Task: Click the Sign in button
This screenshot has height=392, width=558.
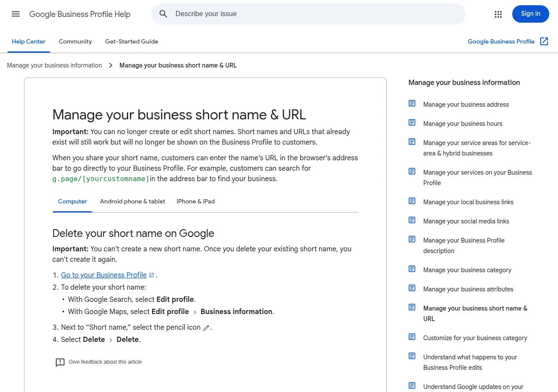Action: coord(531,14)
